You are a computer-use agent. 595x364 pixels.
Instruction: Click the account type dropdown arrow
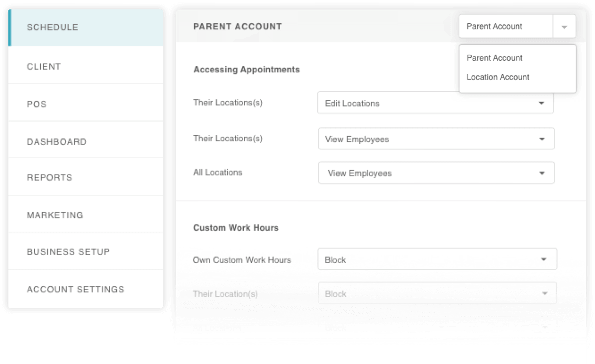click(564, 26)
